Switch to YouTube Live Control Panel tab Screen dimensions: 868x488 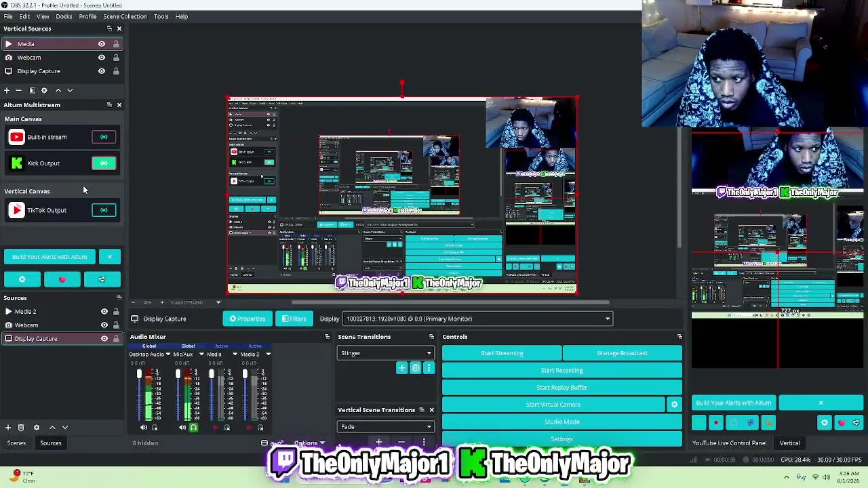(x=729, y=443)
